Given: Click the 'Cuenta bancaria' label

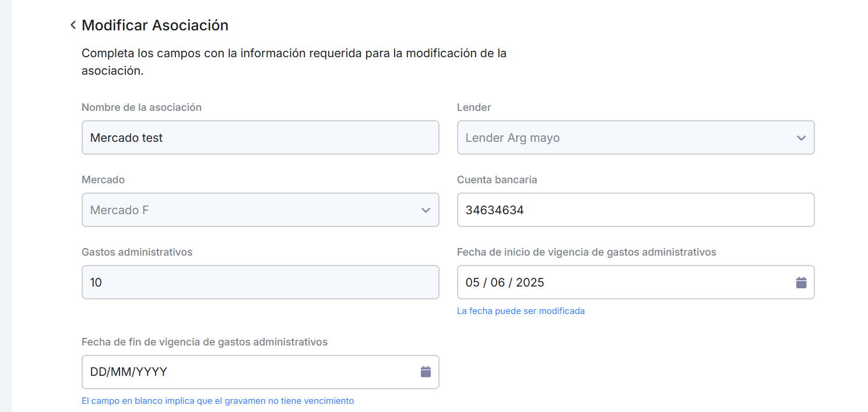Looking at the screenshot, I should 497,180.
